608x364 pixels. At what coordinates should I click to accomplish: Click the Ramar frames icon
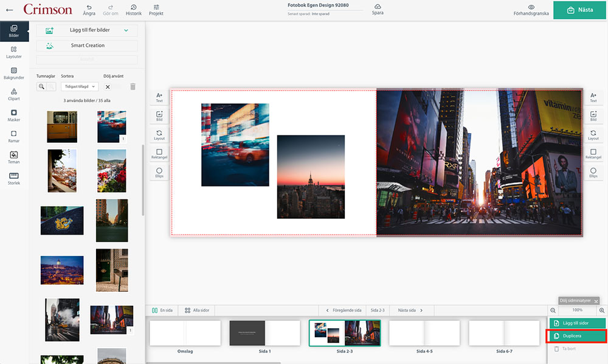(14, 137)
